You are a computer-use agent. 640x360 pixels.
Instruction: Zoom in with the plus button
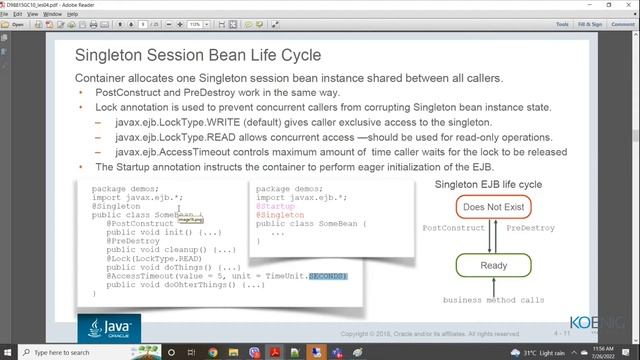pyautogui.click(x=180, y=25)
